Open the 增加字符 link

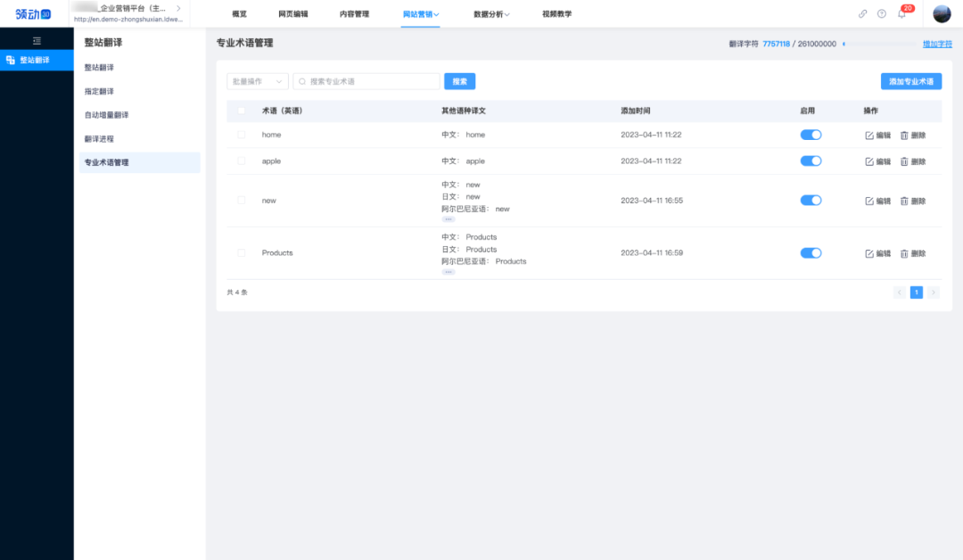[937, 42]
